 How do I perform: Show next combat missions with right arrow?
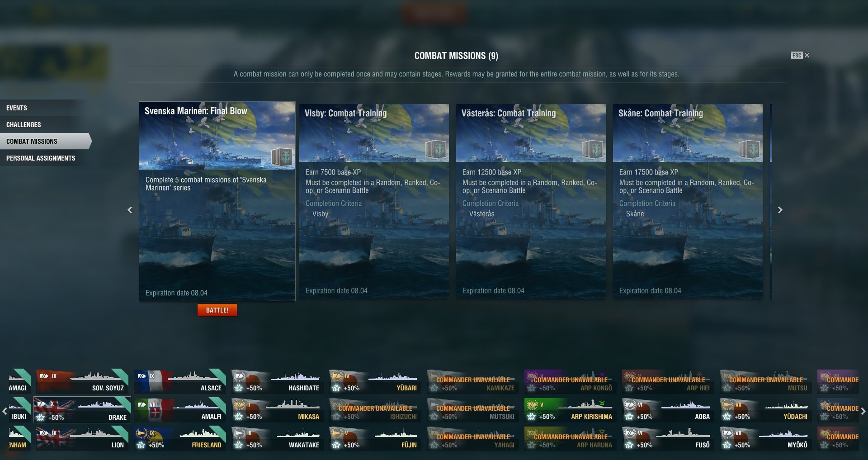click(x=780, y=210)
